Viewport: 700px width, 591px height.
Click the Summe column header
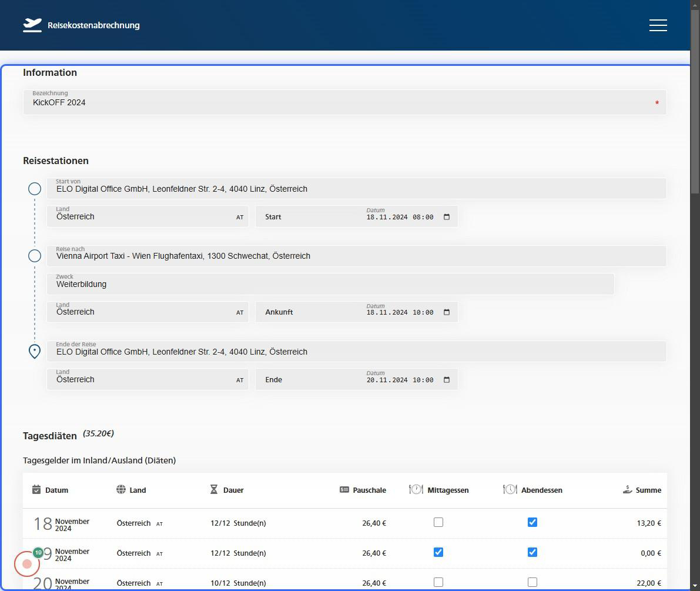pos(648,490)
